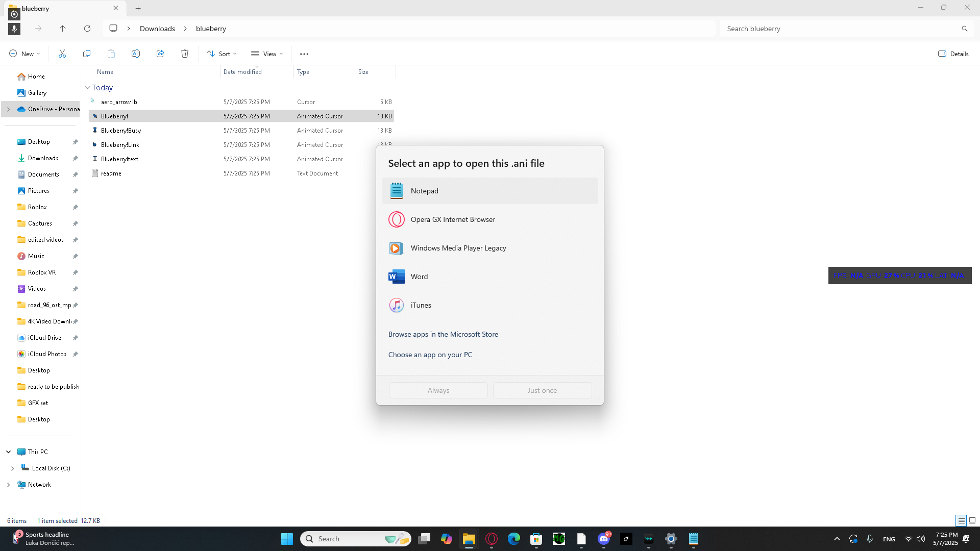Click the Rename icon in the toolbar

pyautogui.click(x=136, y=54)
